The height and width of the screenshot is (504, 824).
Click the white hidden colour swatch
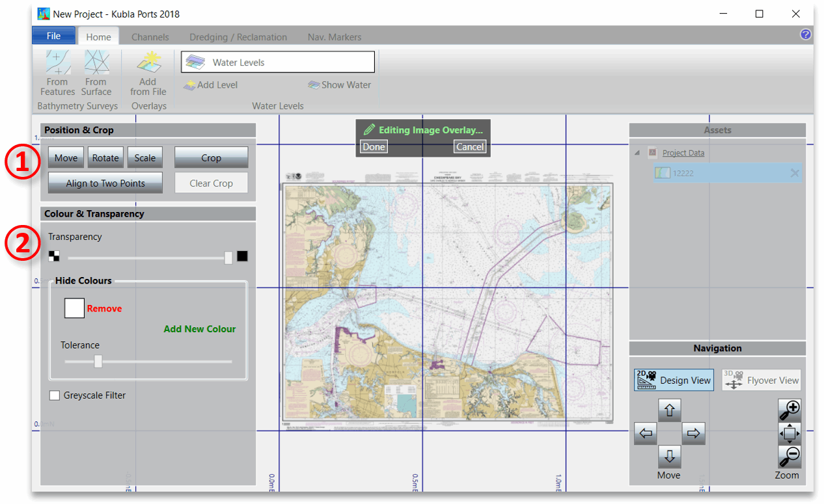tap(74, 308)
